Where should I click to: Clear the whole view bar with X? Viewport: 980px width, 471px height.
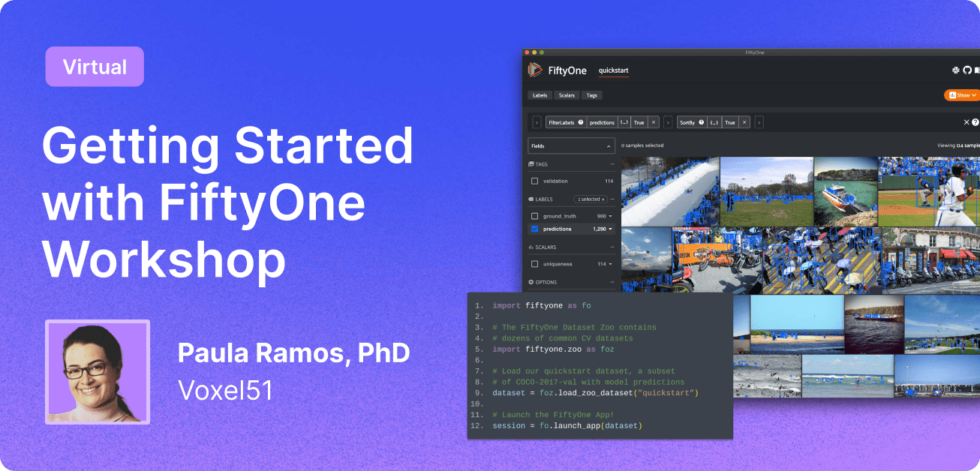(x=966, y=122)
